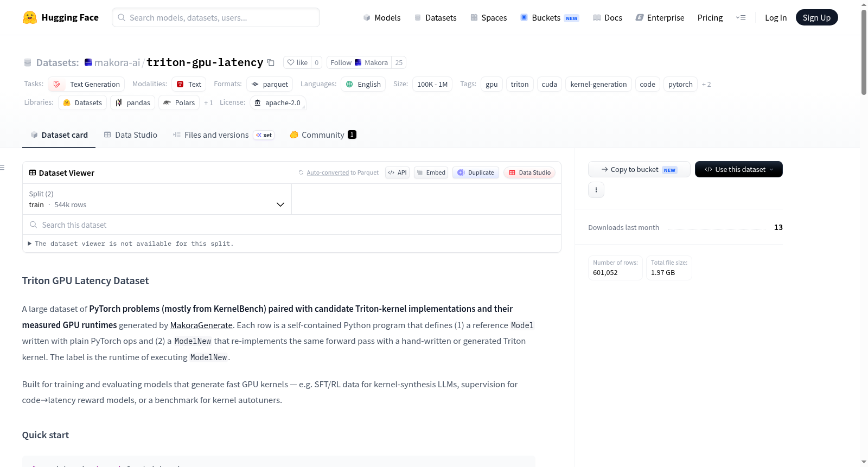Click the page vertical scrollbar
This screenshot has width=868, height=467.
point(864,52)
